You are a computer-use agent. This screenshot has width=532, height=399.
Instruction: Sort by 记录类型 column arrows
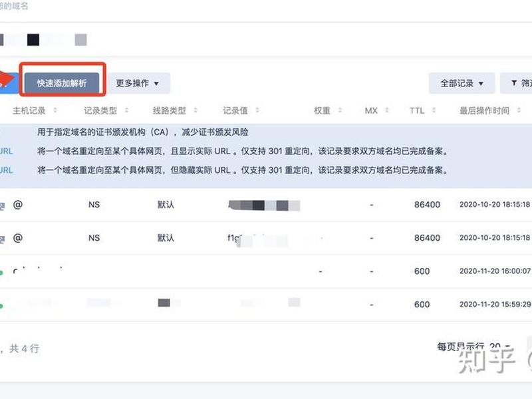coord(126,110)
